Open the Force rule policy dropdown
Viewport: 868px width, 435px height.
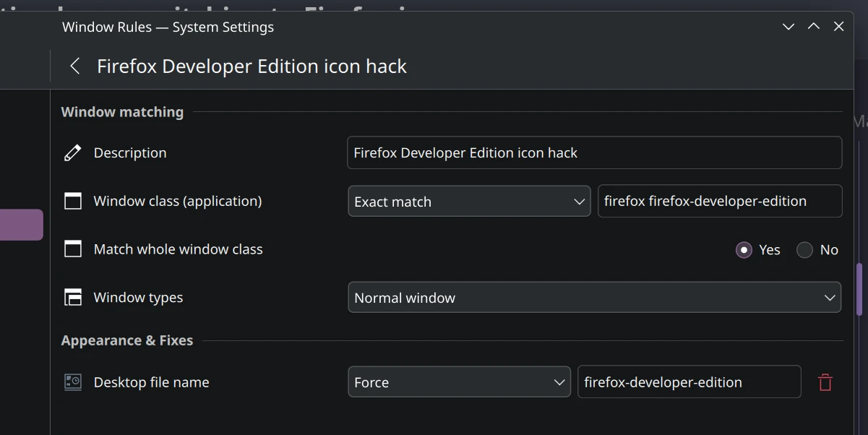(459, 382)
